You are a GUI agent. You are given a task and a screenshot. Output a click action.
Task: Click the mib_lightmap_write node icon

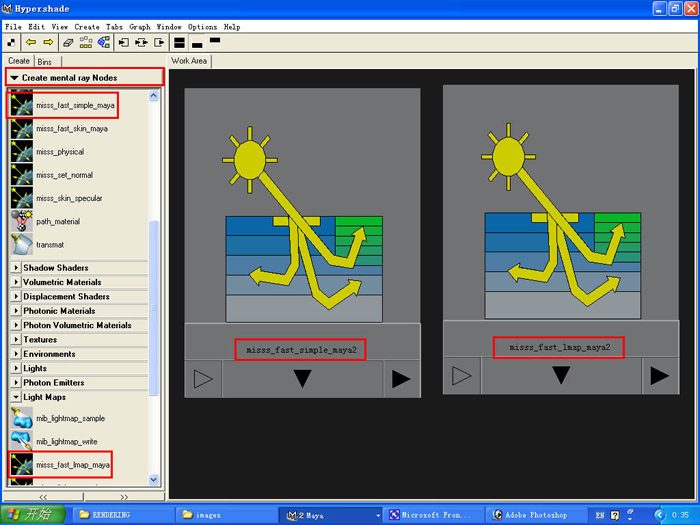21,442
